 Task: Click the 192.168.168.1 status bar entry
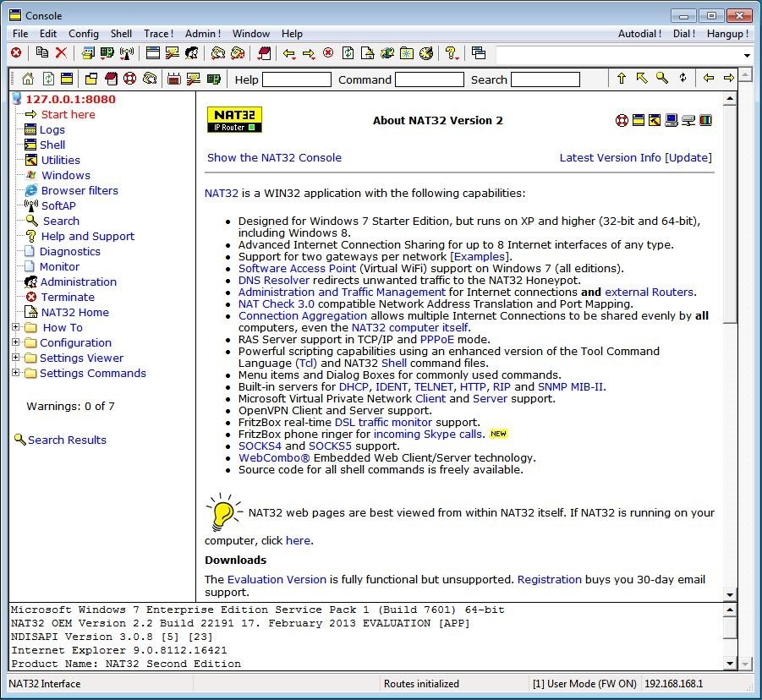click(673, 683)
